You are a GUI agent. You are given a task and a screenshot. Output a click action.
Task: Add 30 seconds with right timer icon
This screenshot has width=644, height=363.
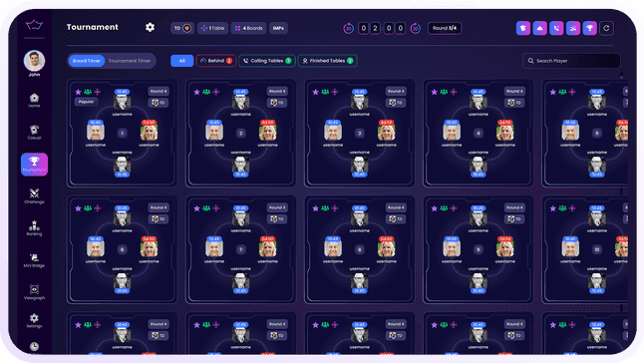(x=416, y=28)
